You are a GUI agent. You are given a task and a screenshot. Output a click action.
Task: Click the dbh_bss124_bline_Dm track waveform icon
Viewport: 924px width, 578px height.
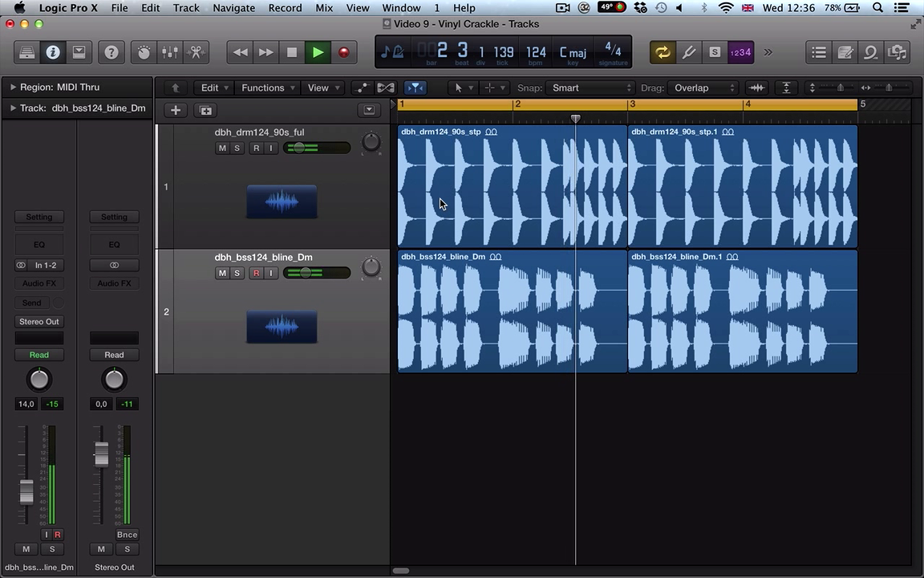[282, 327]
